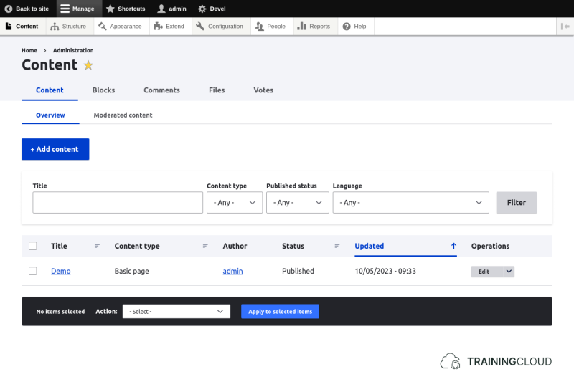Click the Add content button

click(x=55, y=149)
